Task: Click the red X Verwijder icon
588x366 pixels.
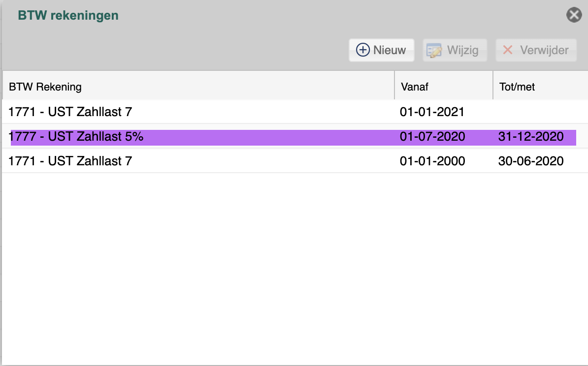Action: (508, 50)
